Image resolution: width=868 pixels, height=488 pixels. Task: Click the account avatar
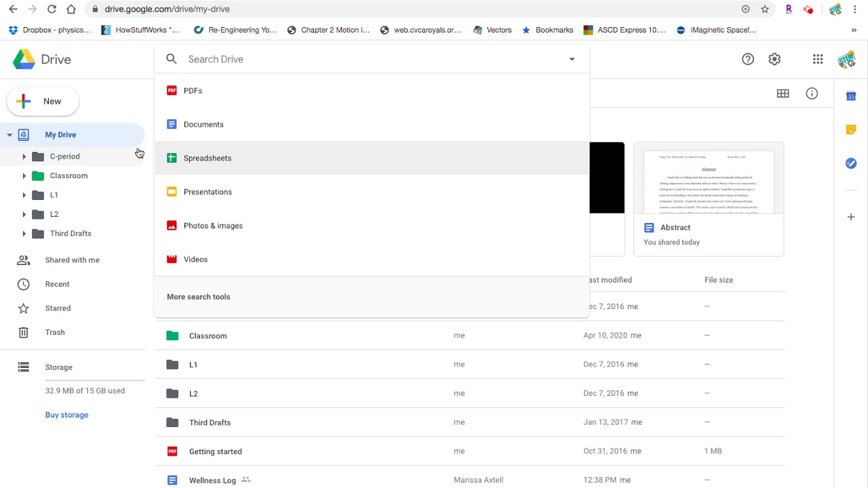(847, 59)
